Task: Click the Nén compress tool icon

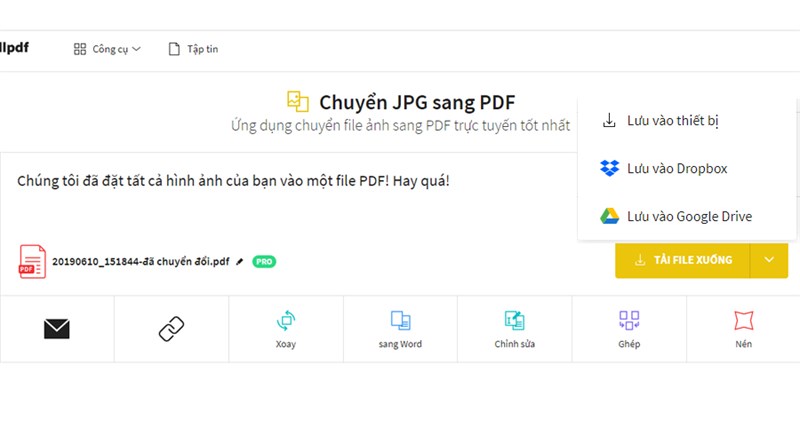Action: click(743, 321)
